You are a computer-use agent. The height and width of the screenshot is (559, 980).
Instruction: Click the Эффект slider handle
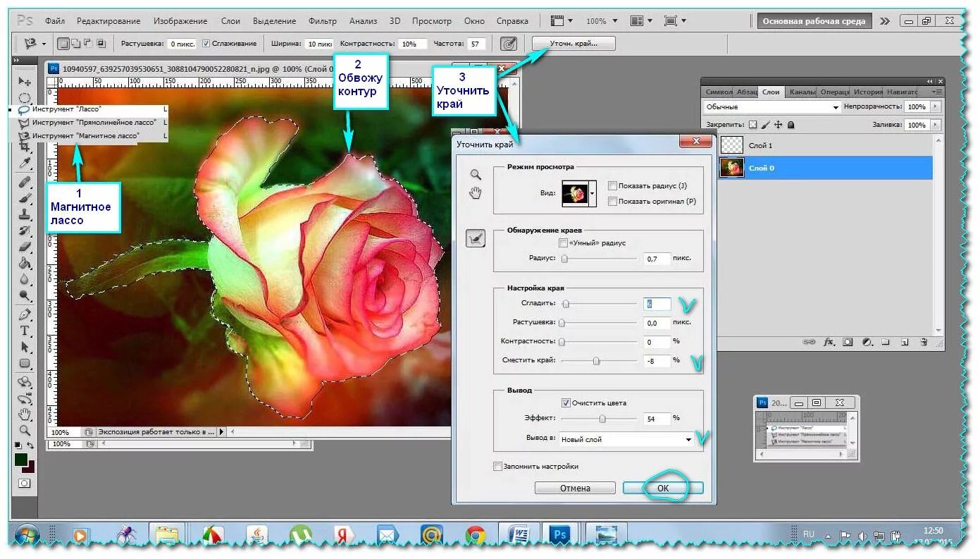[602, 419]
